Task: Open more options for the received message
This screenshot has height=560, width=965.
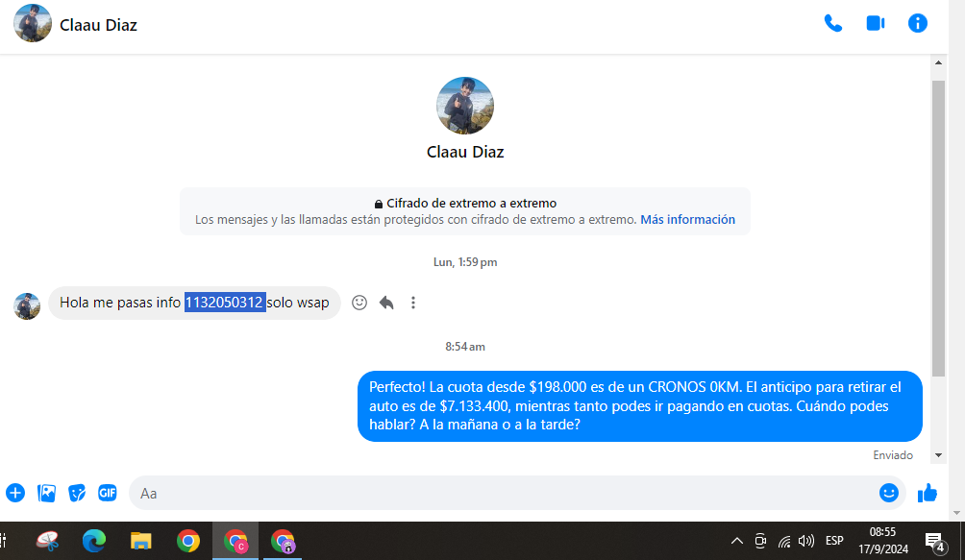Action: pyautogui.click(x=413, y=303)
